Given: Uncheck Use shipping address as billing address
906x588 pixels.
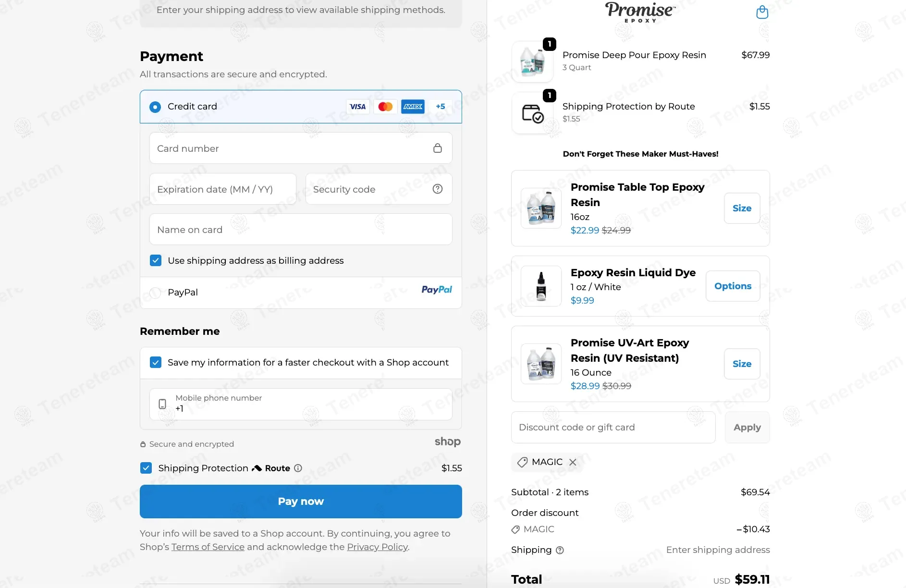Looking at the screenshot, I should click(x=156, y=260).
